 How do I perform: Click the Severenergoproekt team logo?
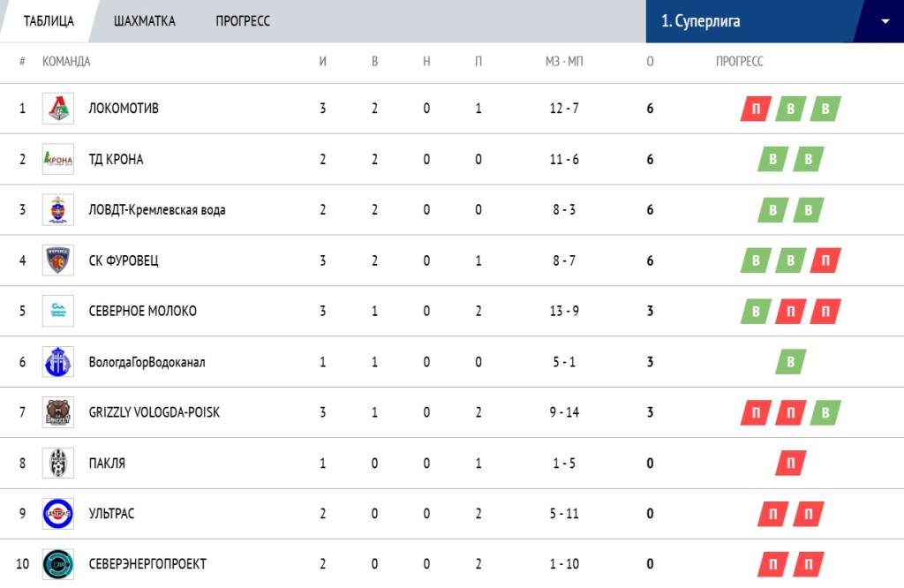pyautogui.click(x=58, y=564)
